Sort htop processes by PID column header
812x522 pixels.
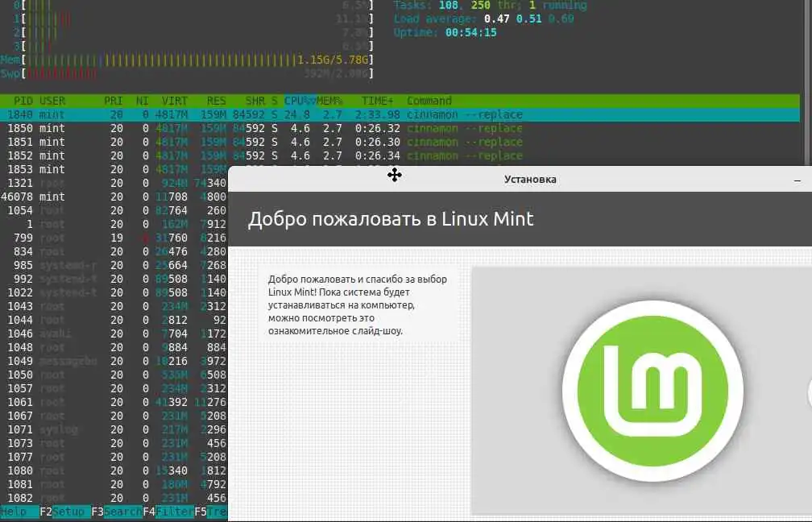23,101
